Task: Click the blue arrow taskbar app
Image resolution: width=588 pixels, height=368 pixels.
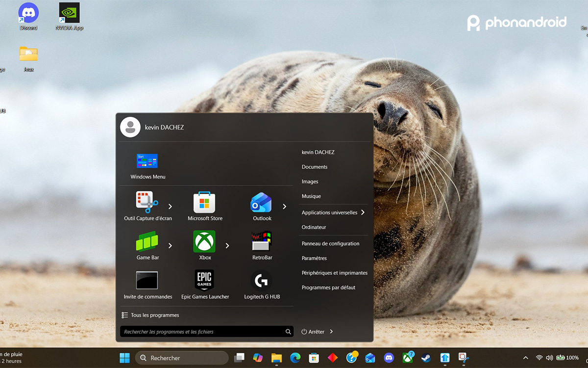Action: pyautogui.click(x=445, y=358)
